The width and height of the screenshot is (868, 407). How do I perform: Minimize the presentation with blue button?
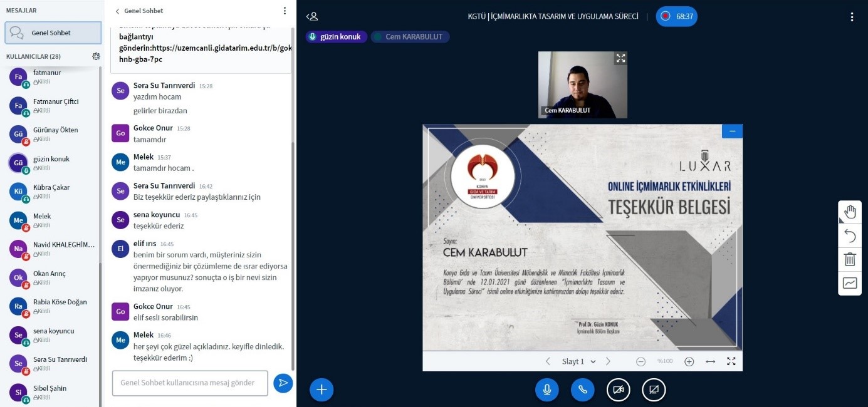(x=732, y=131)
